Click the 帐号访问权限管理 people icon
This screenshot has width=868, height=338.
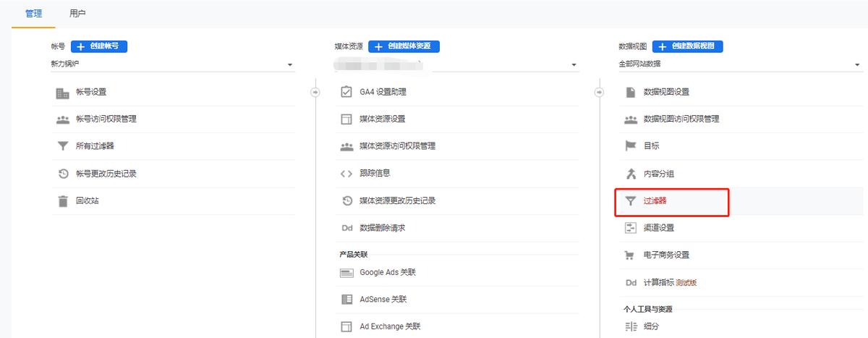tap(63, 119)
